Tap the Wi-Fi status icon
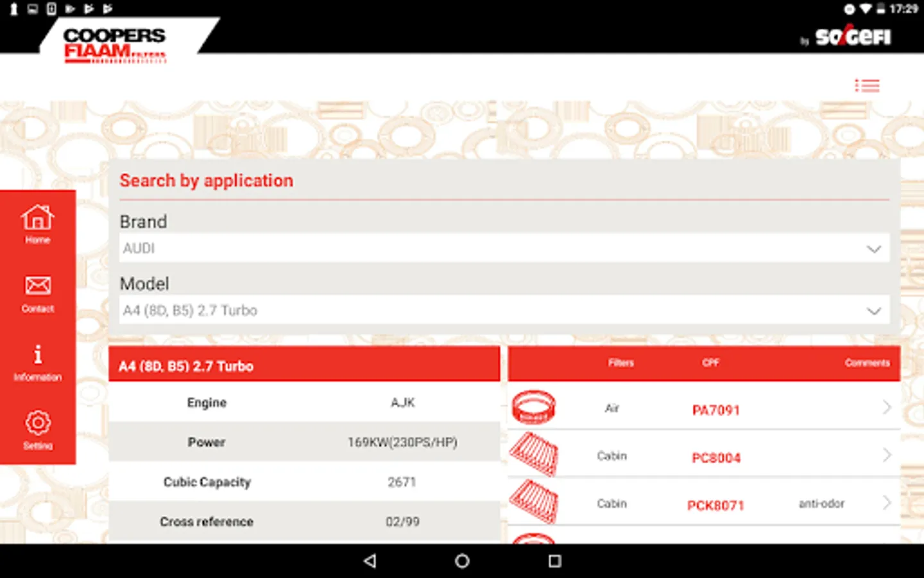The width and height of the screenshot is (924, 578). coord(866,8)
